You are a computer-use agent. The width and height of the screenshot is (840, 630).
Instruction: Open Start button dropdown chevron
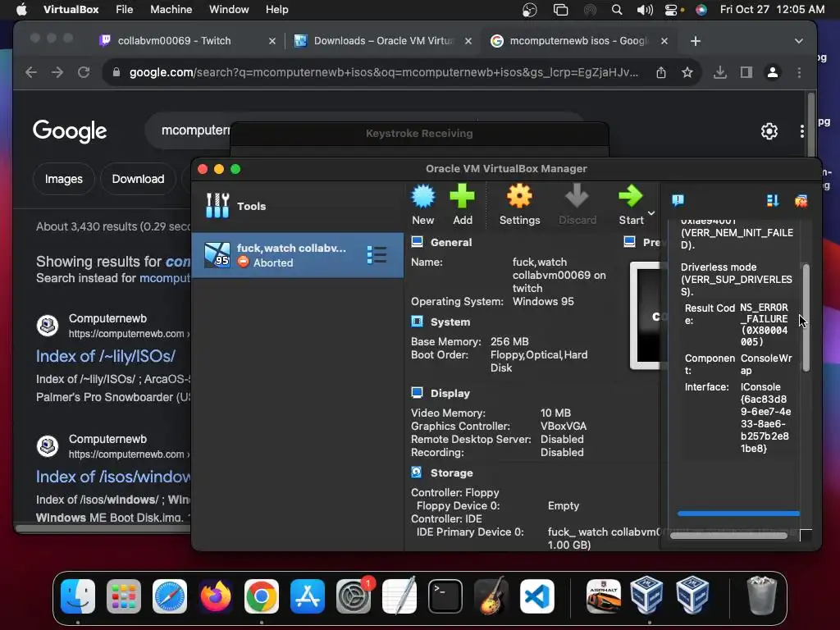click(x=651, y=213)
